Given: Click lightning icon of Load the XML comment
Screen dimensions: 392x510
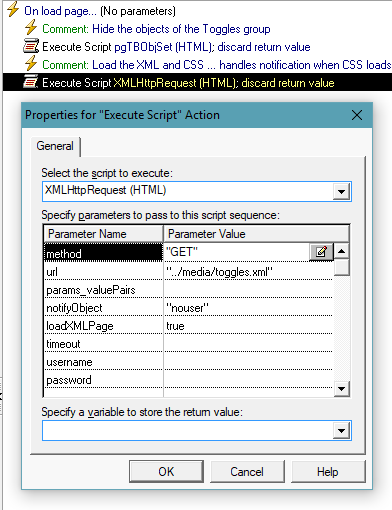Looking at the screenshot, I should tap(31, 63).
